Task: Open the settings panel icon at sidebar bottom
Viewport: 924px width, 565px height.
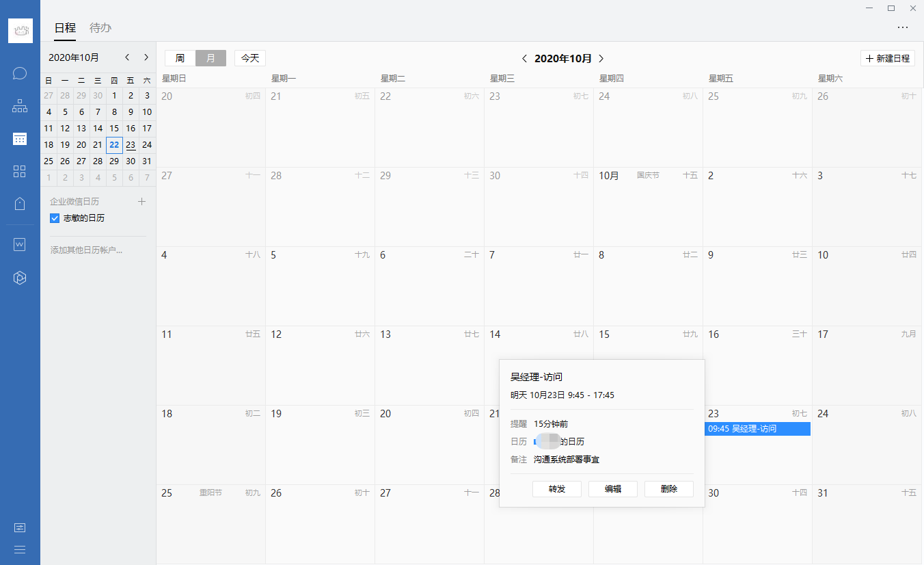Action: point(20,527)
